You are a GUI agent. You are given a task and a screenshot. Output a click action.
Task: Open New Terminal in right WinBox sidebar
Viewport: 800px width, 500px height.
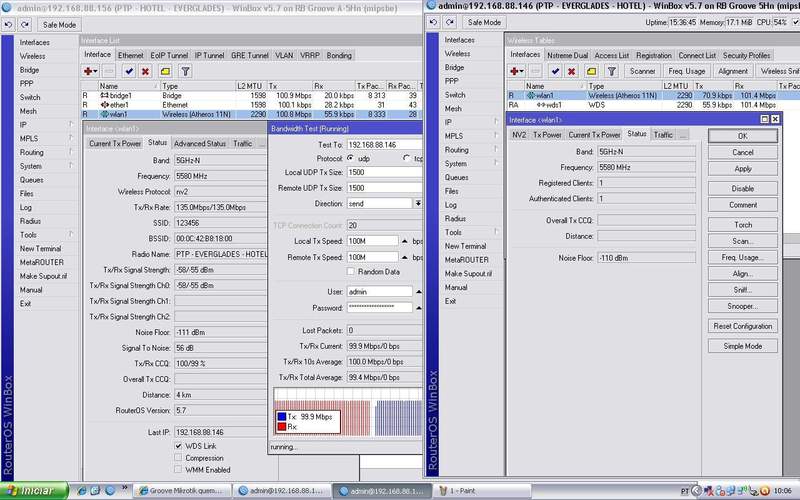tap(465, 246)
